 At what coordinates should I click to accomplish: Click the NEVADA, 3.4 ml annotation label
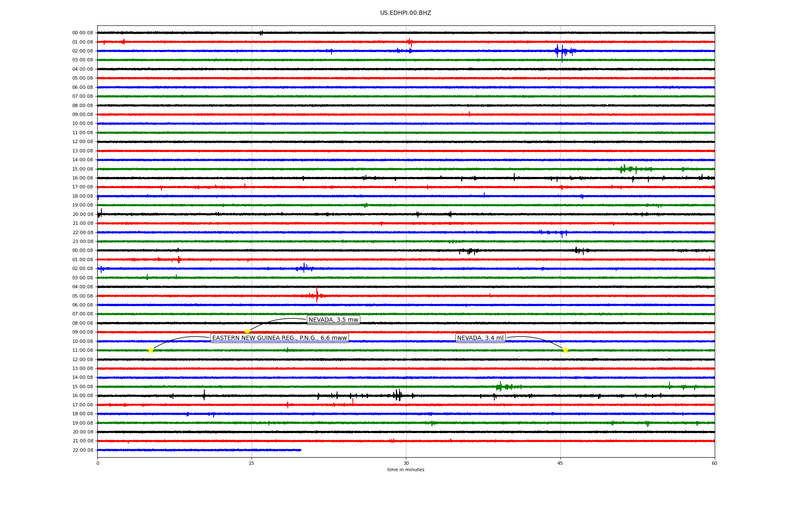tap(480, 338)
